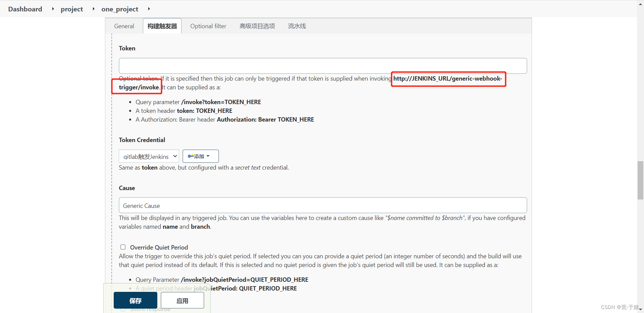This screenshot has width=644, height=313.
Task: Open the project breadcrumb link
Action: click(72, 9)
